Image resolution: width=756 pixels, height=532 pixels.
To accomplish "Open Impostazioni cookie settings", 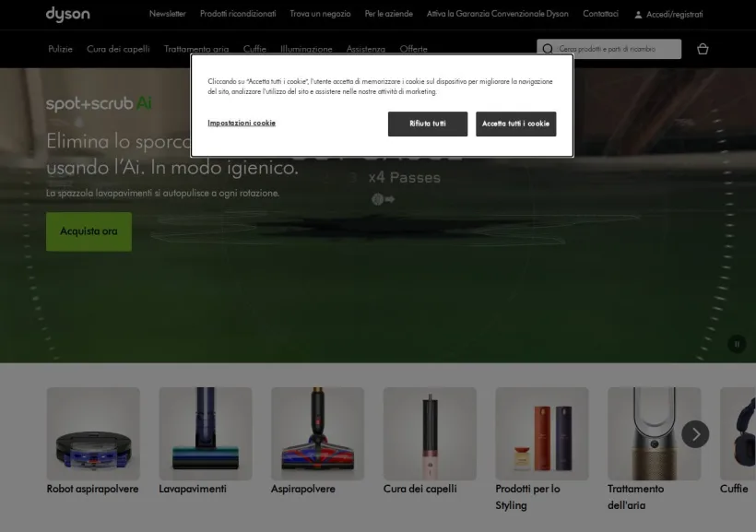I will click(242, 123).
